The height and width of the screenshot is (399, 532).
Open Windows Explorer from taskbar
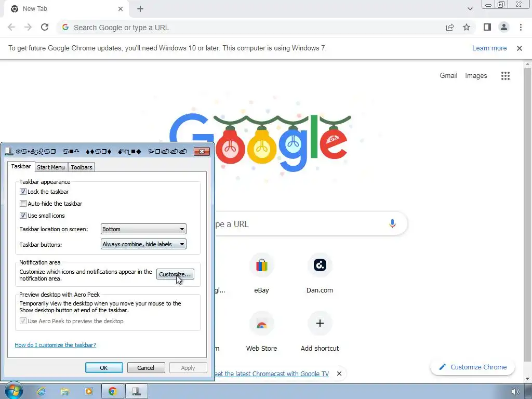pos(65,392)
